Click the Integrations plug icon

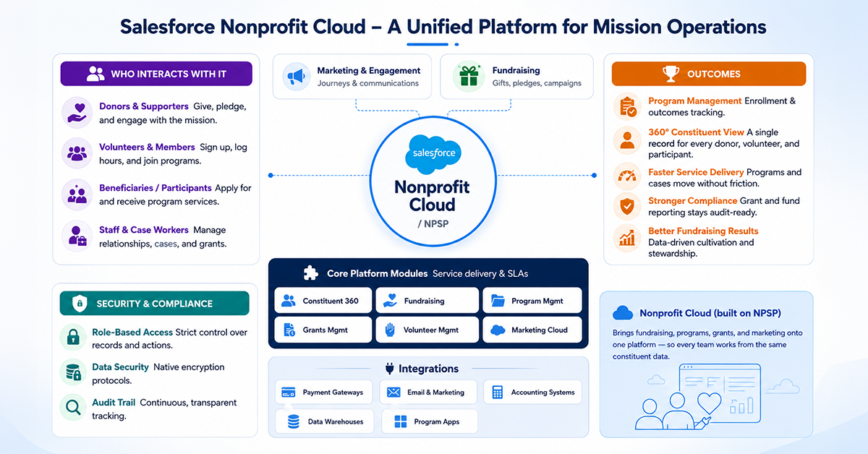tap(389, 369)
